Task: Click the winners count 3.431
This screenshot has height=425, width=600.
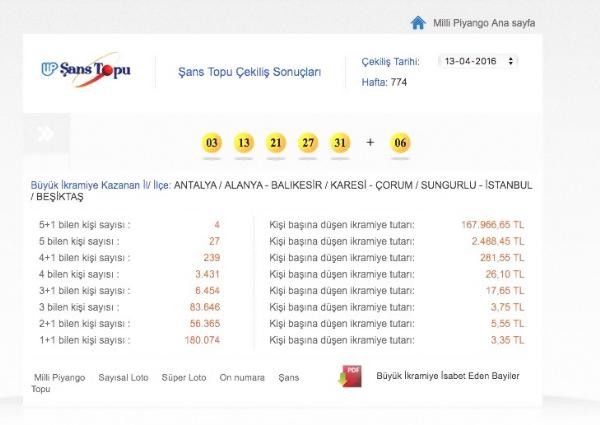Action: (x=207, y=274)
